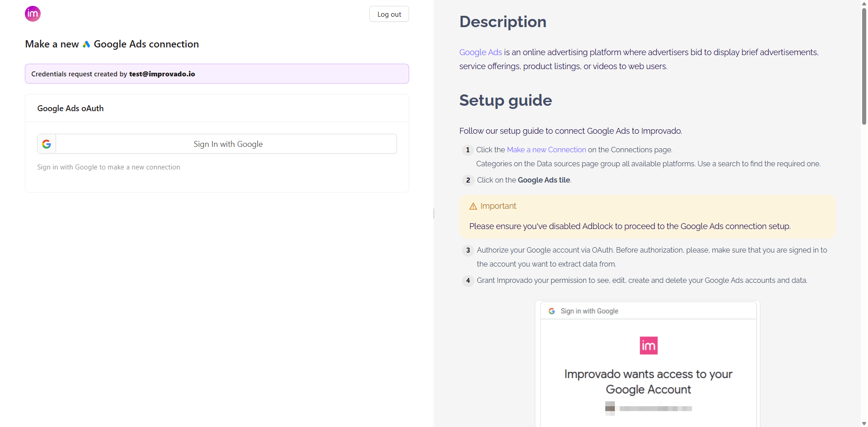Click the 'Please ensure you've disabled Adblock' note
This screenshot has width=868, height=427.
pos(630,226)
